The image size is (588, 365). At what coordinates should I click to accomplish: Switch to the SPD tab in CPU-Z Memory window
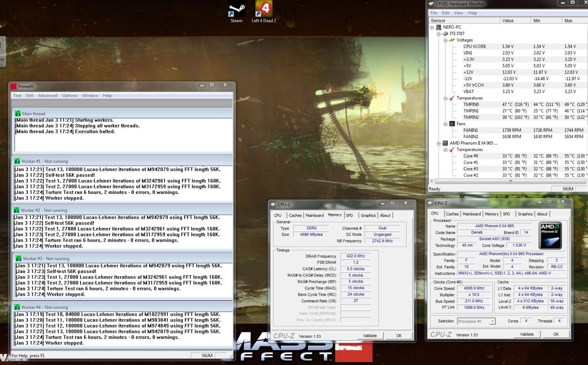pyautogui.click(x=349, y=216)
